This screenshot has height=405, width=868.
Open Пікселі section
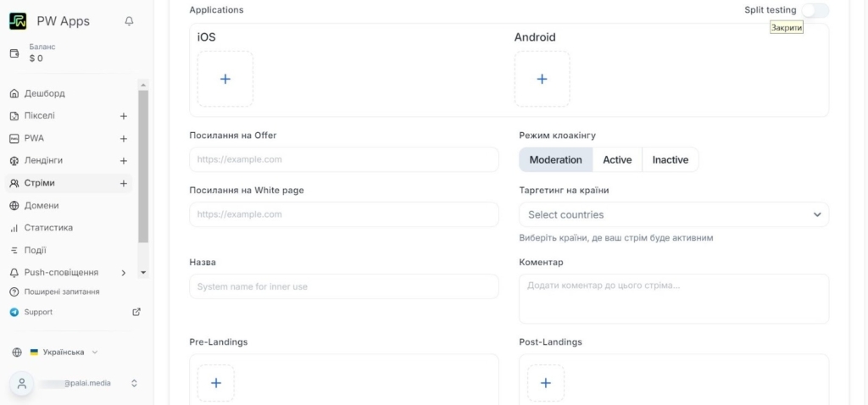(39, 115)
